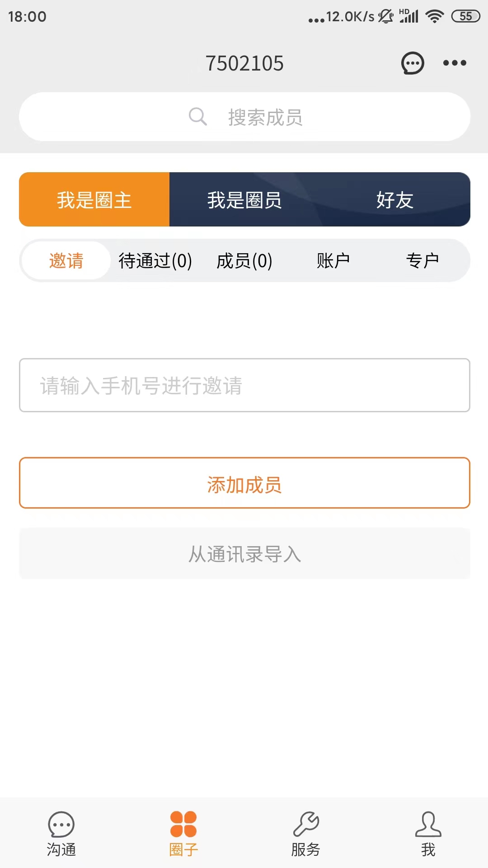Select the 圈子 four-dot icon
Image resolution: width=488 pixels, height=868 pixels.
point(183,824)
